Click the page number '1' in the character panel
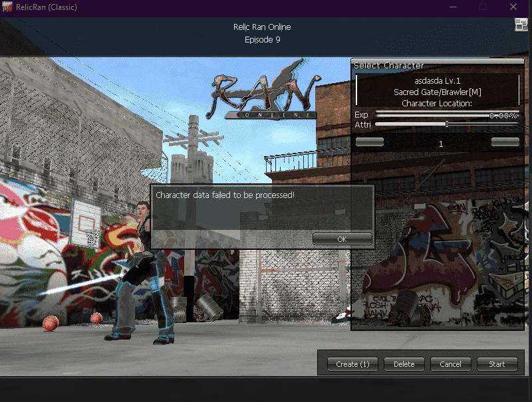The height and width of the screenshot is (402, 532). click(441, 144)
